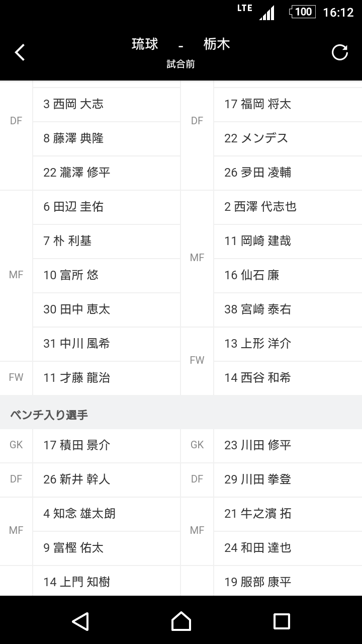The height and width of the screenshot is (644, 362).
Task: Select player 3 西岡 大志
Action: [106, 104]
